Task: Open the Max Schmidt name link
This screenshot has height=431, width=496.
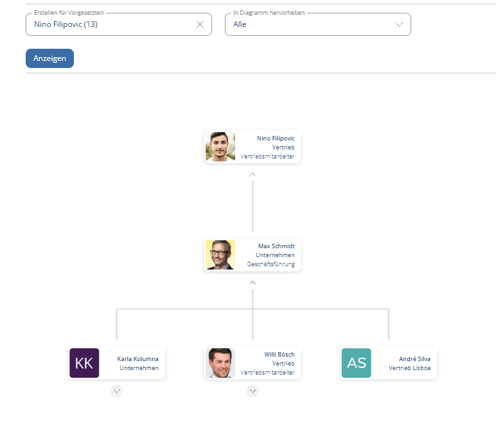Action: point(276,246)
